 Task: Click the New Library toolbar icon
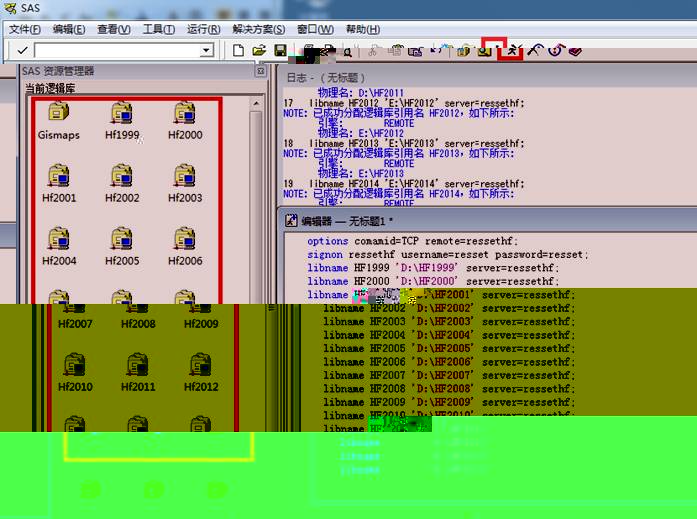pyautogui.click(x=463, y=51)
